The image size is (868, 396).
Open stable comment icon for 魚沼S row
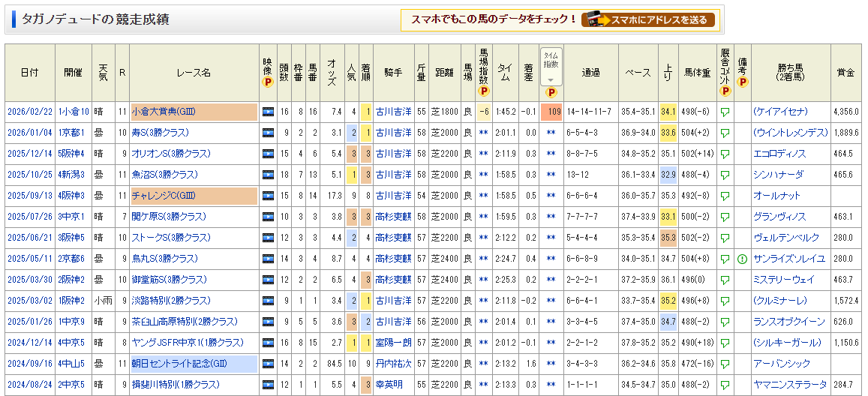[x=725, y=175]
